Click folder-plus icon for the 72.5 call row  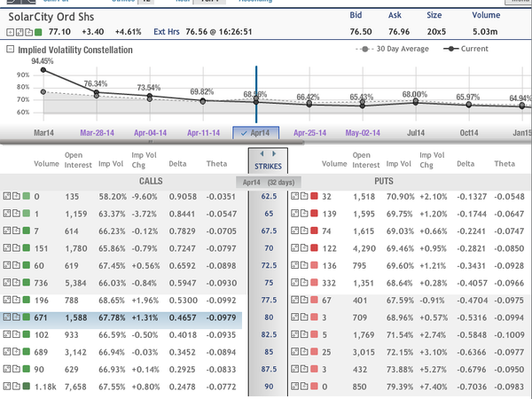click(16, 265)
